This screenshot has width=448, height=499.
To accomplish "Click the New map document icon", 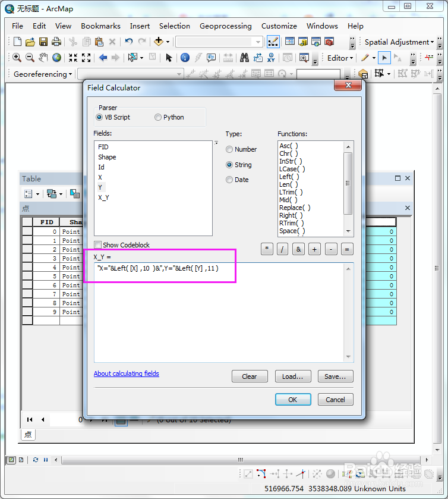I will [18, 42].
